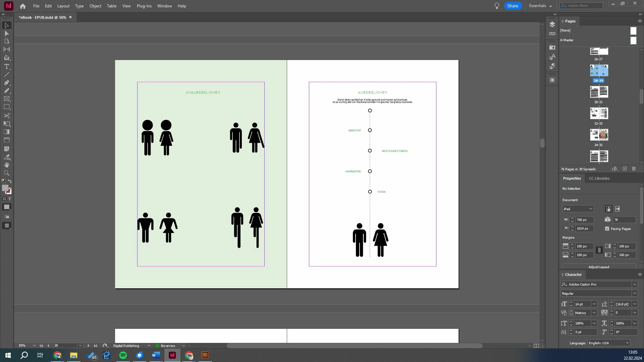
Task: Click the Links panel icon
Action: (x=552, y=34)
